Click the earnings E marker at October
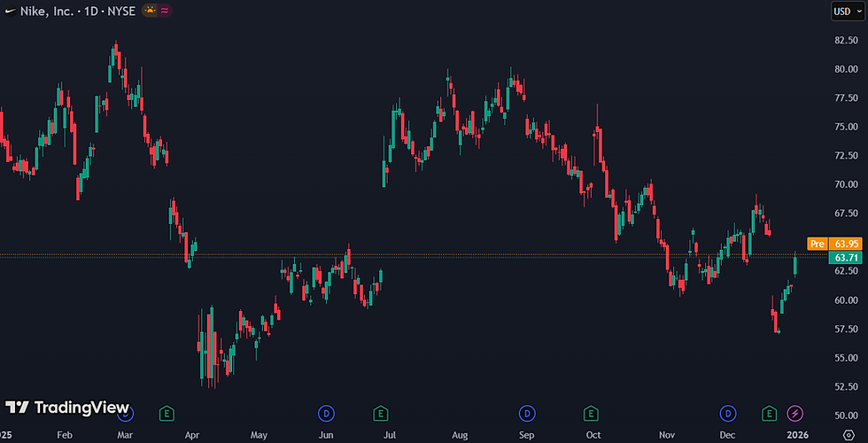 point(591,413)
